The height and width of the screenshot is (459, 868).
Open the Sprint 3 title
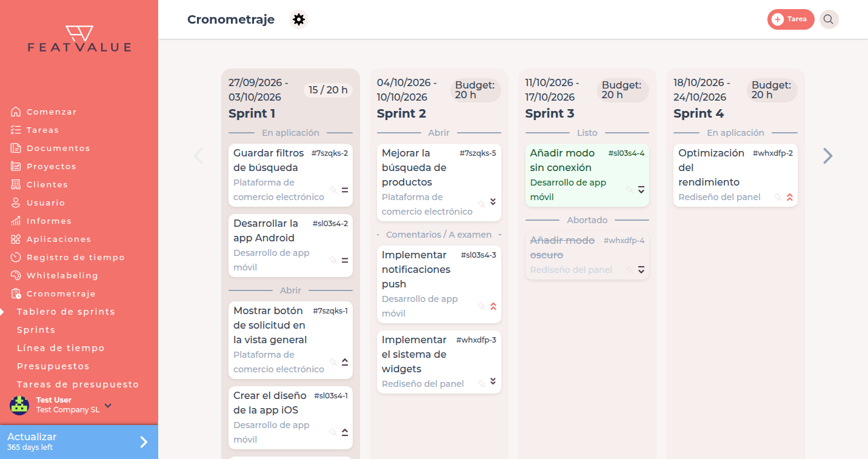(550, 113)
